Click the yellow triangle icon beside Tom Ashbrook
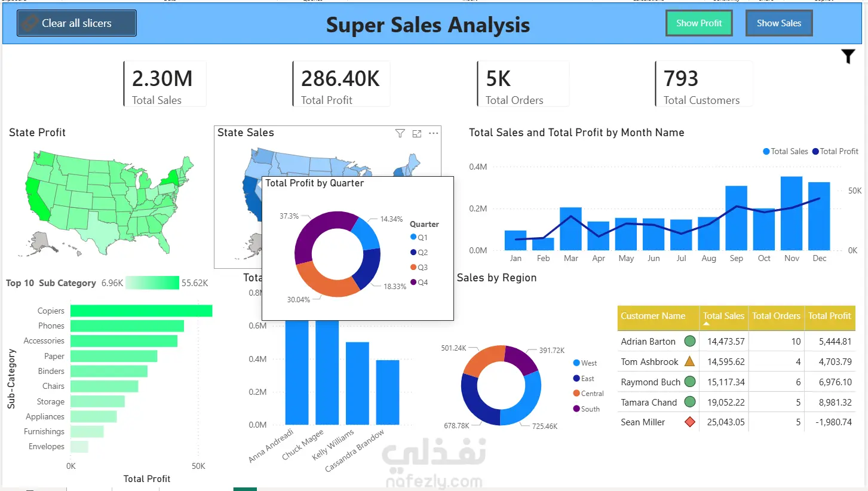This screenshot has width=868, height=491. [x=689, y=361]
